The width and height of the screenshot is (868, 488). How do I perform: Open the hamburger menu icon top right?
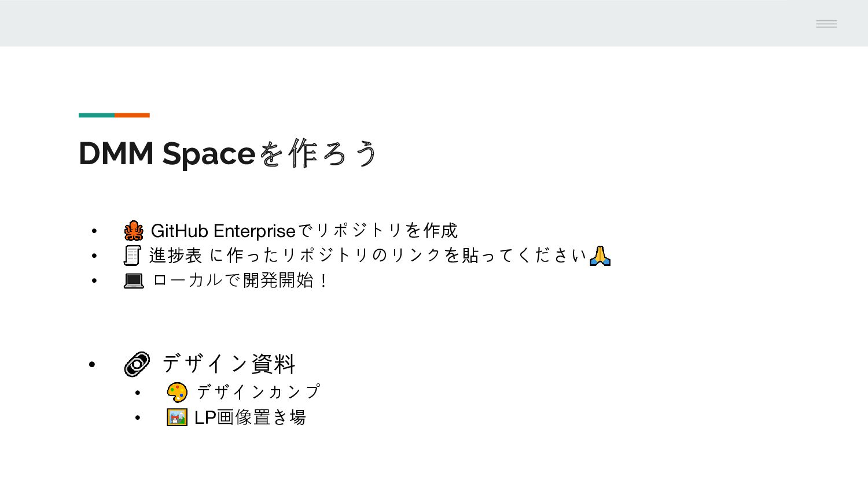pos(826,24)
